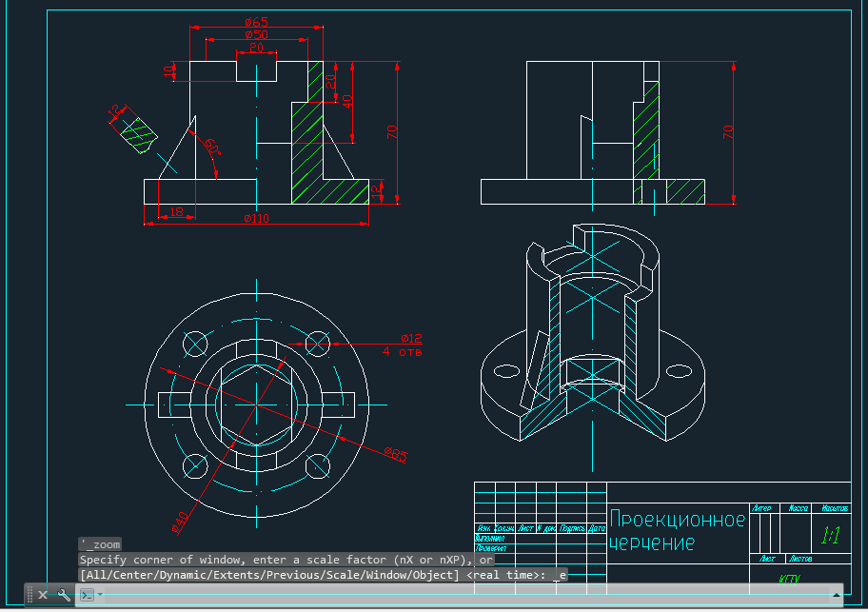
Task: Click in the command line input field
Action: click(x=465, y=596)
